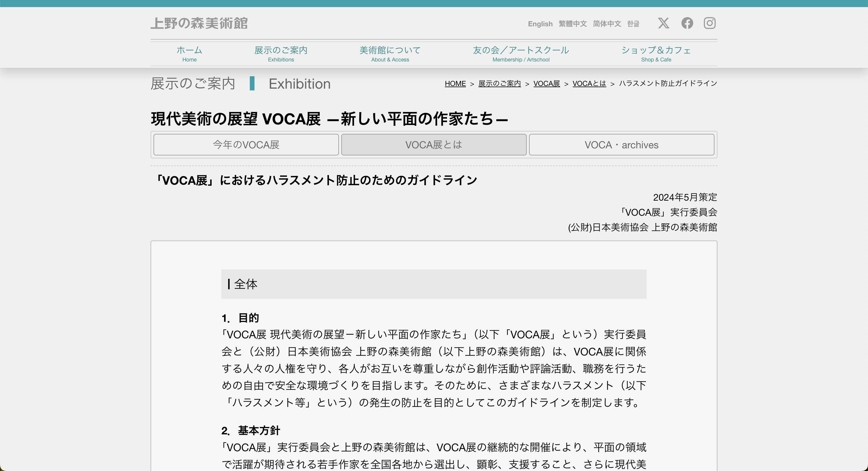This screenshot has height=471, width=868.
Task: Click the「VOCA展」実行委員会 text line
Action: (x=669, y=212)
